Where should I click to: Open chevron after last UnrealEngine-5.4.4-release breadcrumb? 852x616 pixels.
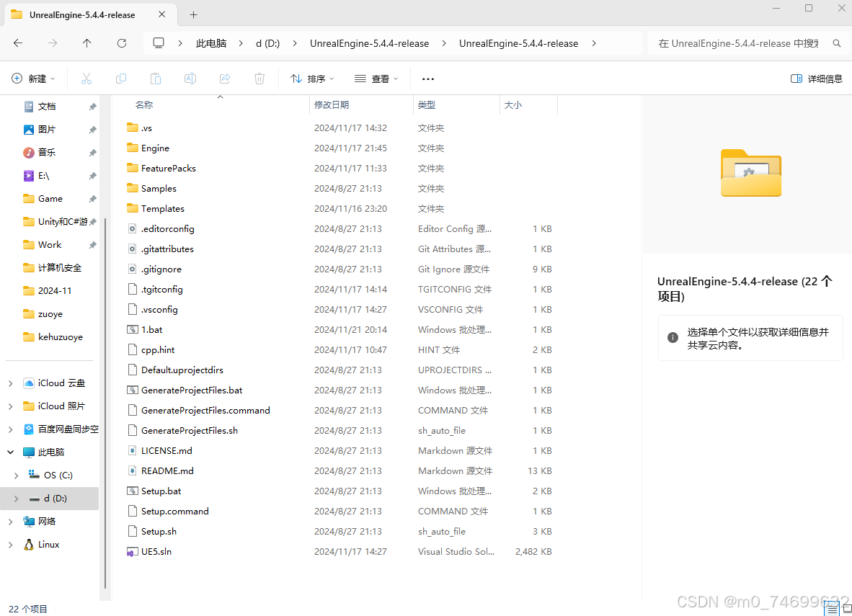[594, 43]
